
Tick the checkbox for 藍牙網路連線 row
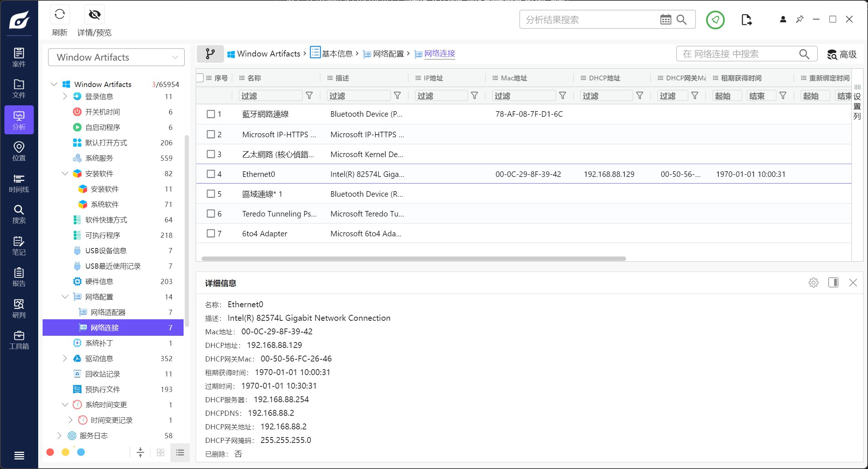tap(211, 114)
